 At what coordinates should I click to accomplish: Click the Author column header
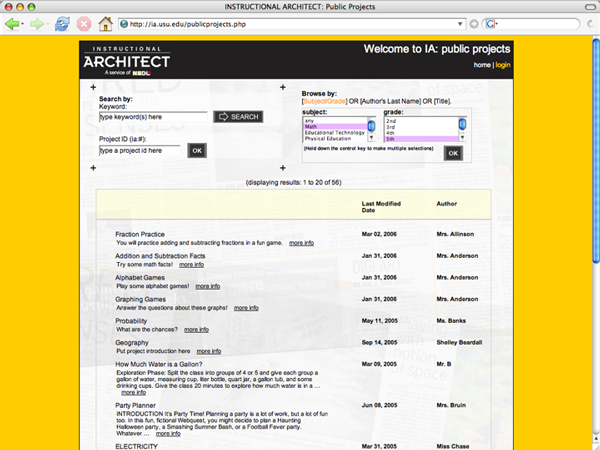(447, 204)
